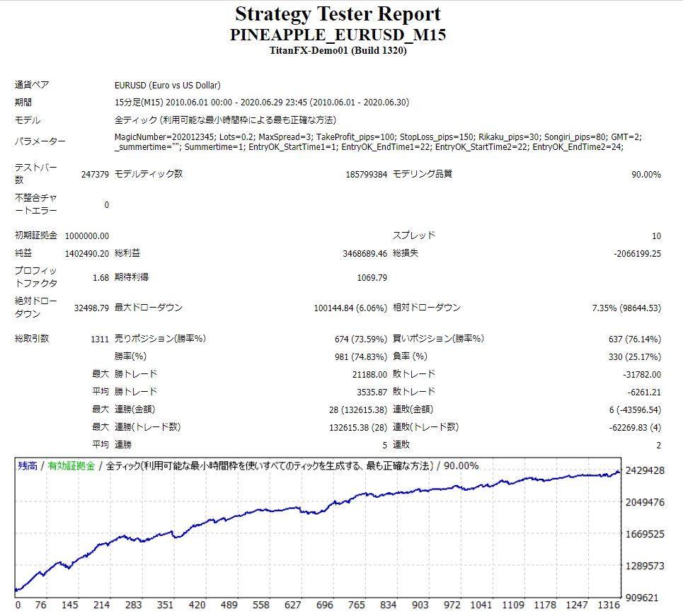The height and width of the screenshot is (616, 683).
Task: Click the 通貨ペア label
Action: click(32, 84)
